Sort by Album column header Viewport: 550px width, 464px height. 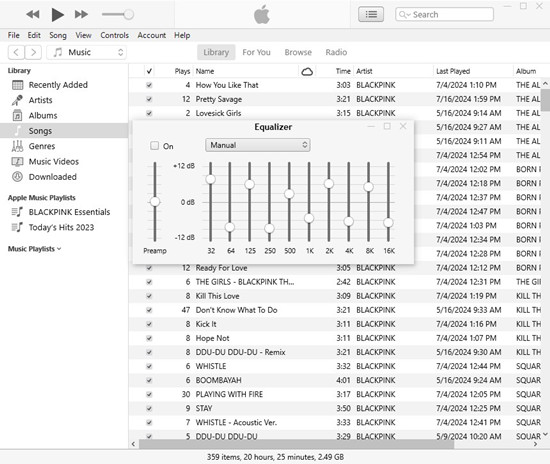(526, 71)
